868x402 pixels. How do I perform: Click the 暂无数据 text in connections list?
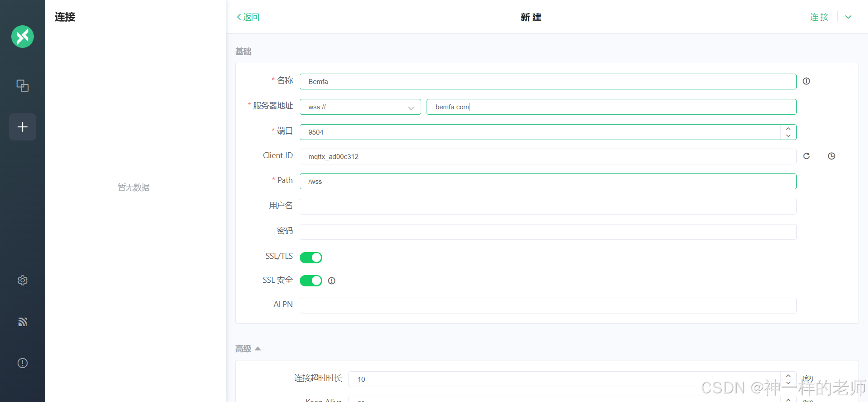tap(134, 187)
